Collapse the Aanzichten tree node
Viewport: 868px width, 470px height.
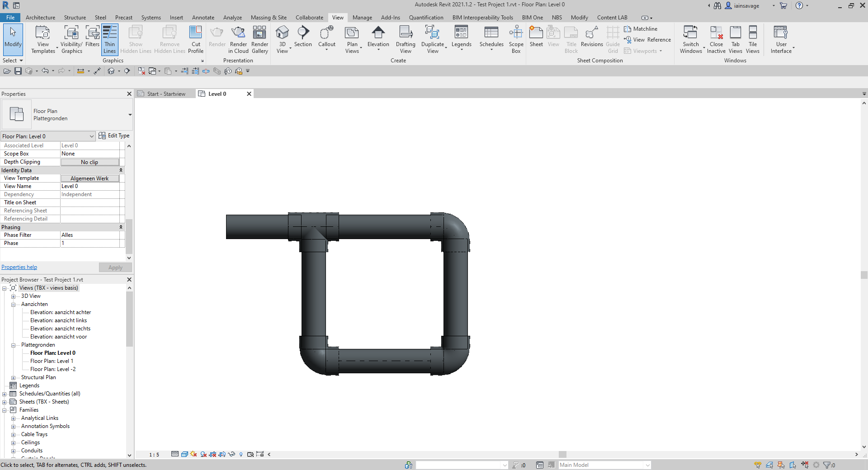13,305
